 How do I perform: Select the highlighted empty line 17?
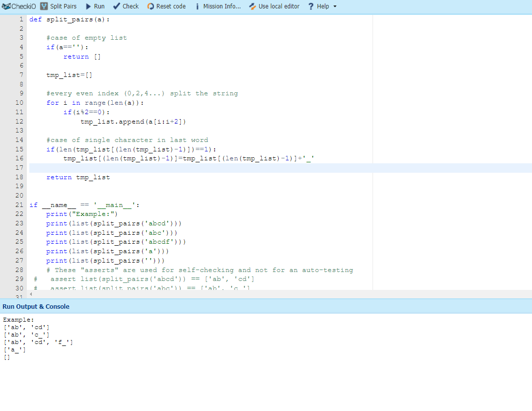click(x=149, y=167)
